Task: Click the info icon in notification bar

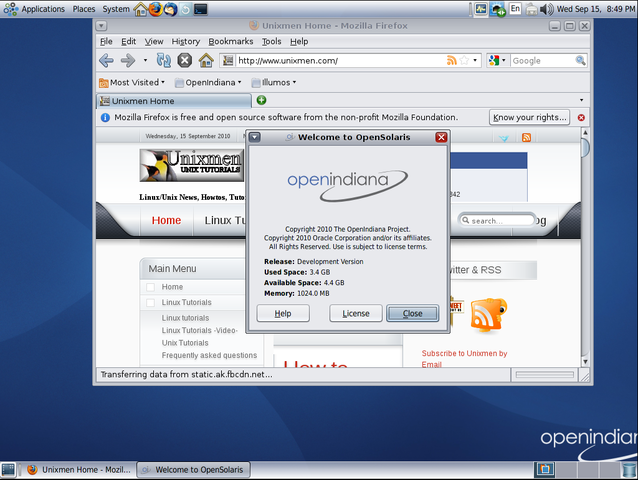Action: tap(105, 118)
